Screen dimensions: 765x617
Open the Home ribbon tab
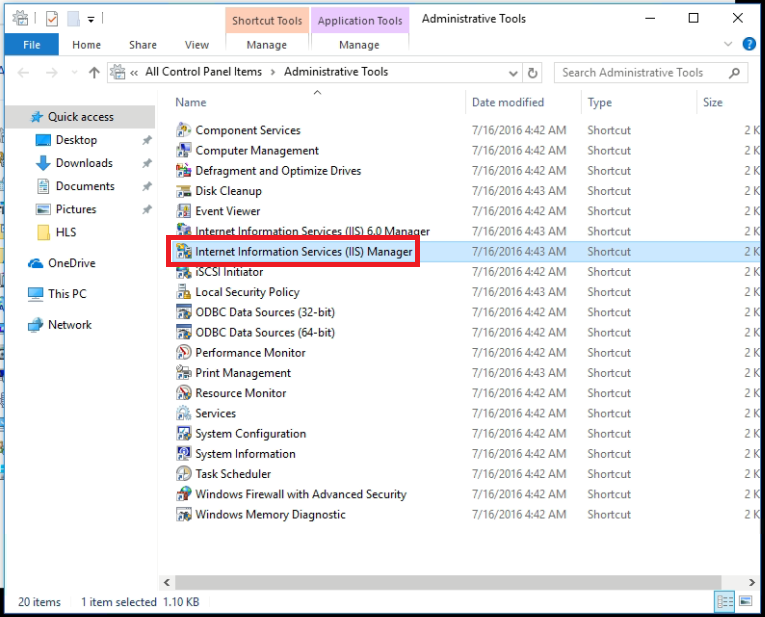click(x=86, y=45)
